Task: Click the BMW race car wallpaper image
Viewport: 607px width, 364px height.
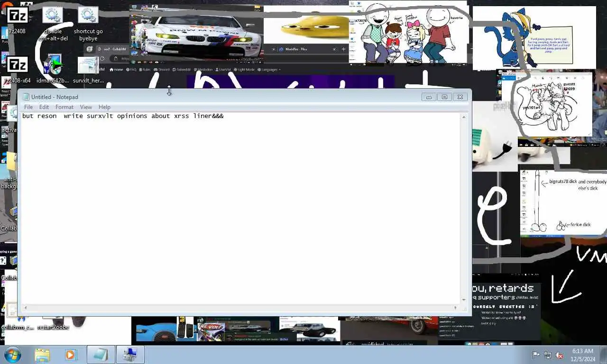Action: pyautogui.click(x=197, y=33)
